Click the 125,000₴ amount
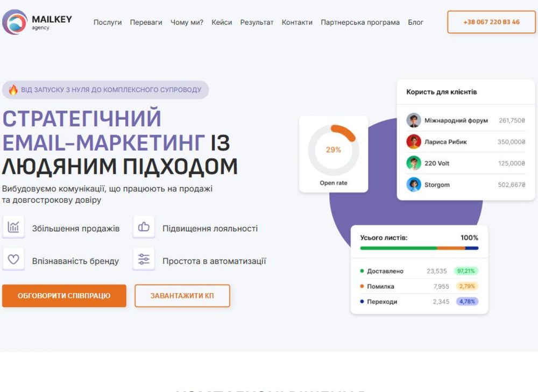The image size is (538, 392). pos(512,163)
